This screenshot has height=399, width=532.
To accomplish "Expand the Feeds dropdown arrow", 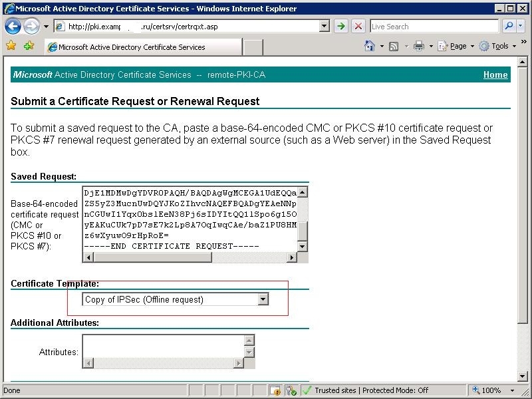I will 406,46.
